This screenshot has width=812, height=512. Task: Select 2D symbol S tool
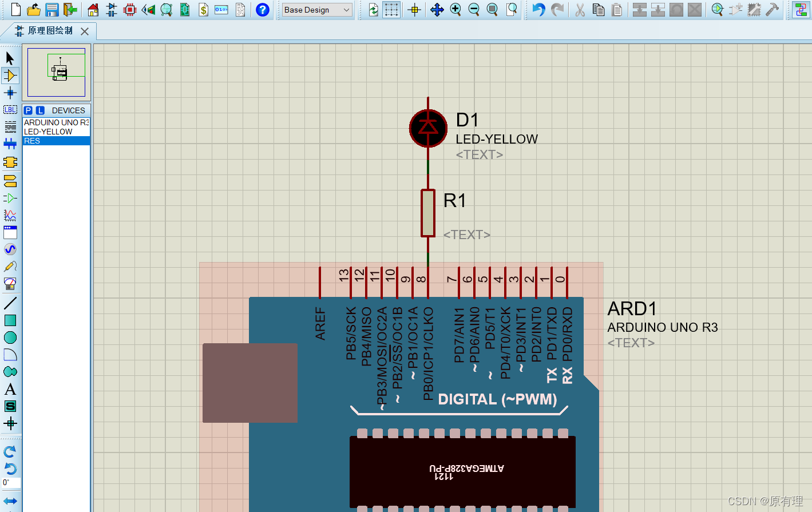coord(10,407)
